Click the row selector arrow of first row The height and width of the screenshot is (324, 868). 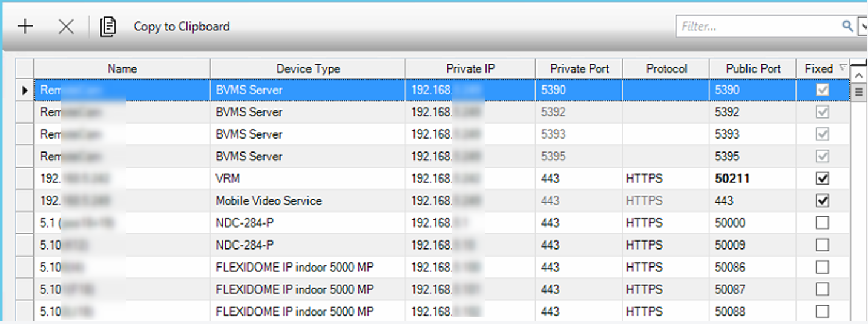coord(25,90)
